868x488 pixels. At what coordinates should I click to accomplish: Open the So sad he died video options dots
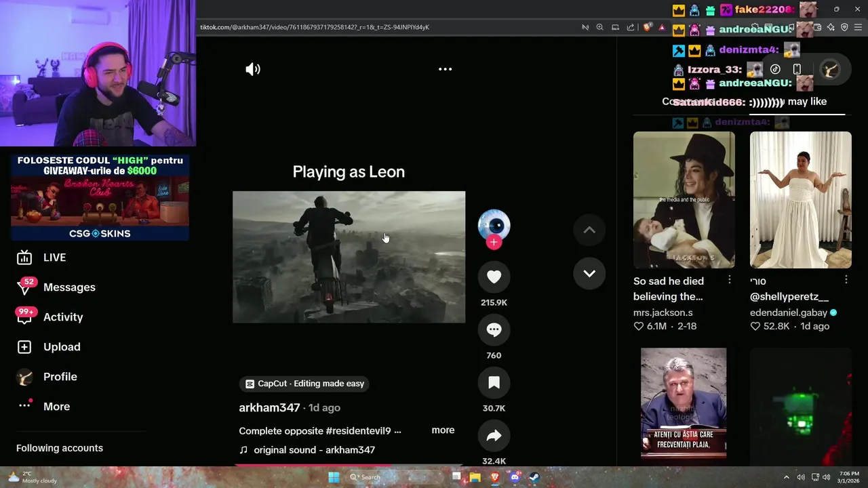click(x=730, y=280)
